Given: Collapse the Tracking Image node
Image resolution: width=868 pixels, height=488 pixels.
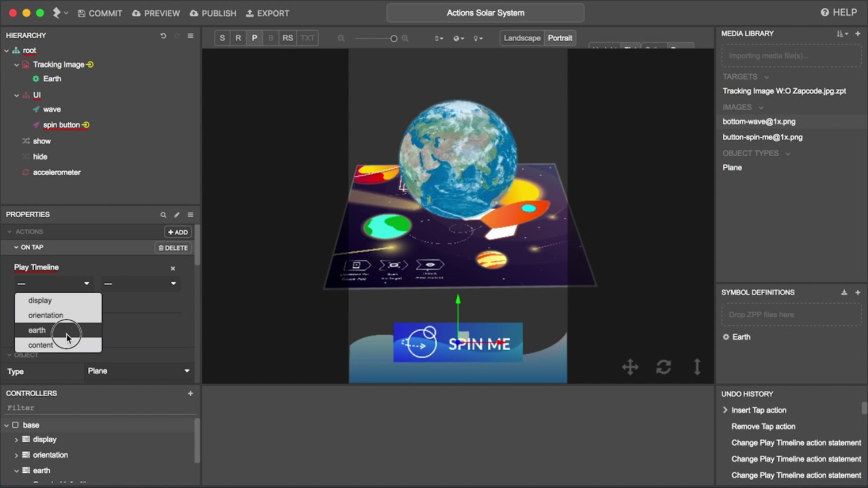Looking at the screenshot, I should point(17,65).
